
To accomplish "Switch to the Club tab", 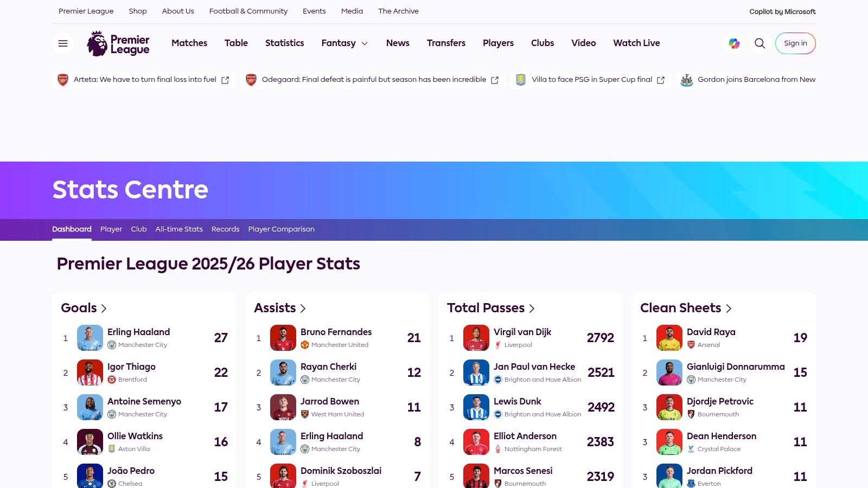I will pos(139,229).
